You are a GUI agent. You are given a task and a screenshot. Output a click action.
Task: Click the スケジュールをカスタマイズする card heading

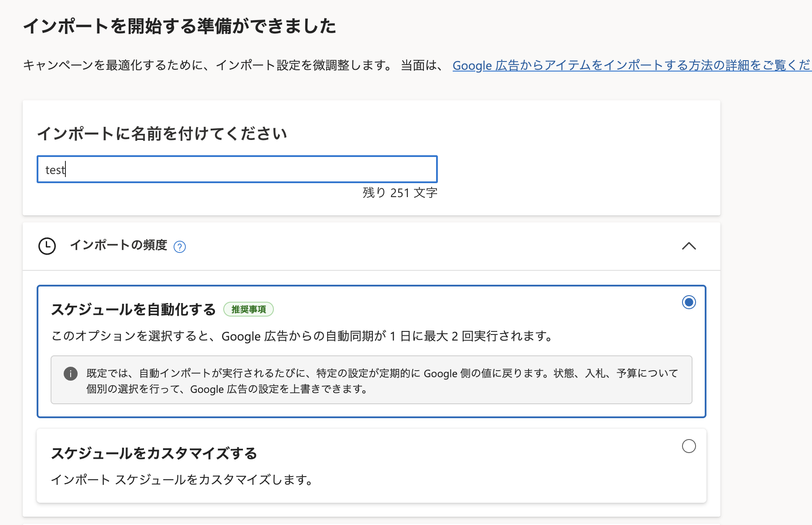154,453
